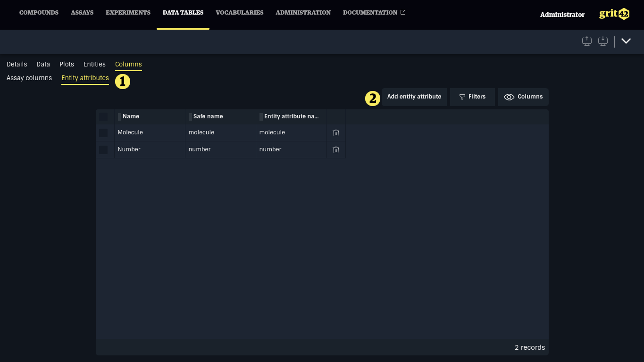Viewport: 644px width, 362px height.
Task: Click the eye icon on Columns button
Action: (x=509, y=97)
